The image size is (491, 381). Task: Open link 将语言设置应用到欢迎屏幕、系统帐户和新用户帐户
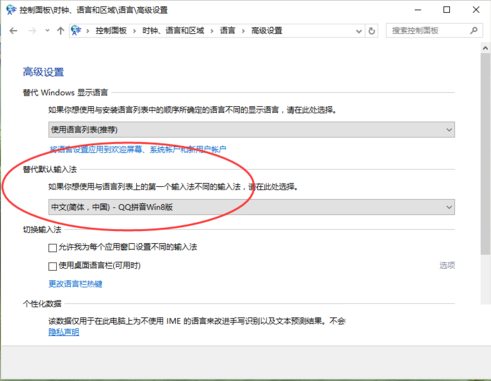(x=138, y=149)
